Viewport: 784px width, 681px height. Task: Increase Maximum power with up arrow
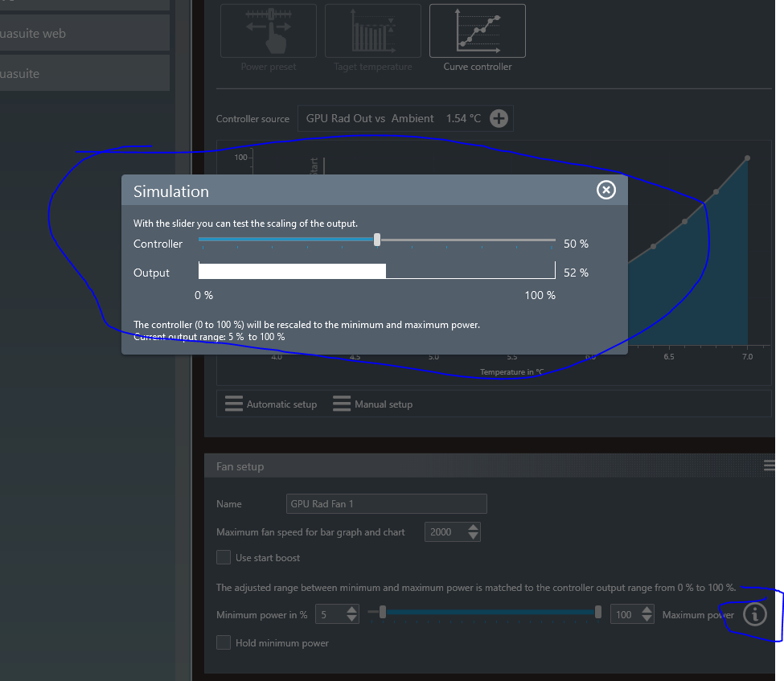pos(647,609)
